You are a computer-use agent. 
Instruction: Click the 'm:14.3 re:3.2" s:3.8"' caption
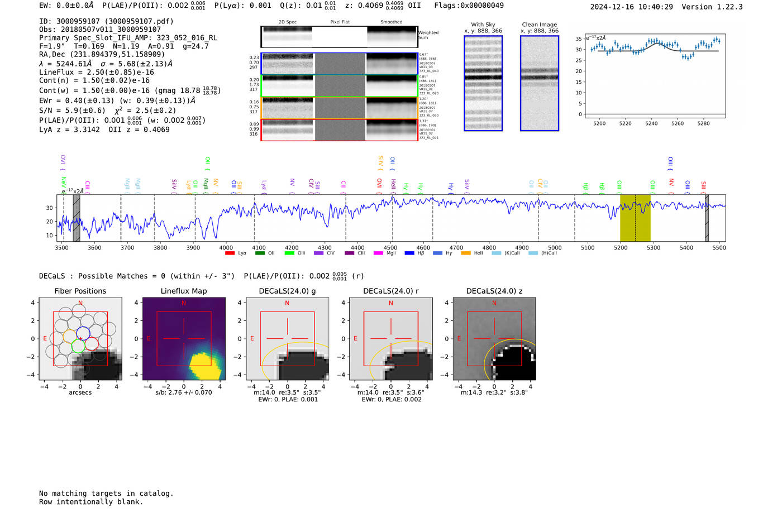pyautogui.click(x=494, y=392)
